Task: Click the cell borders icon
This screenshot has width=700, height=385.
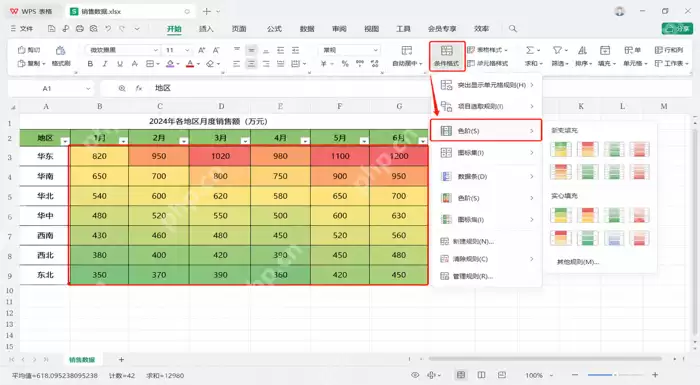Action: click(150, 64)
